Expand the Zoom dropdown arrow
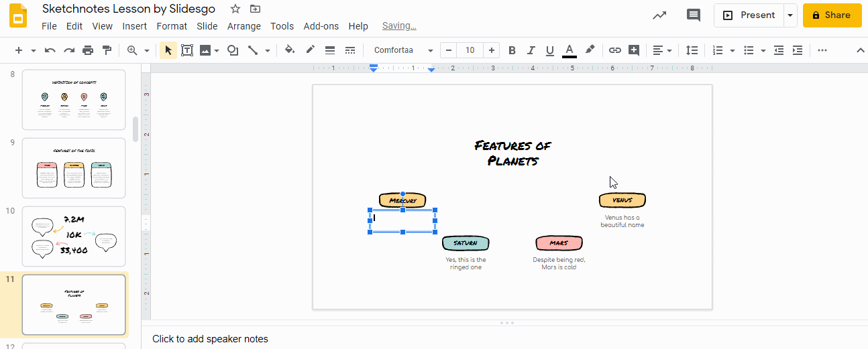 click(x=146, y=50)
